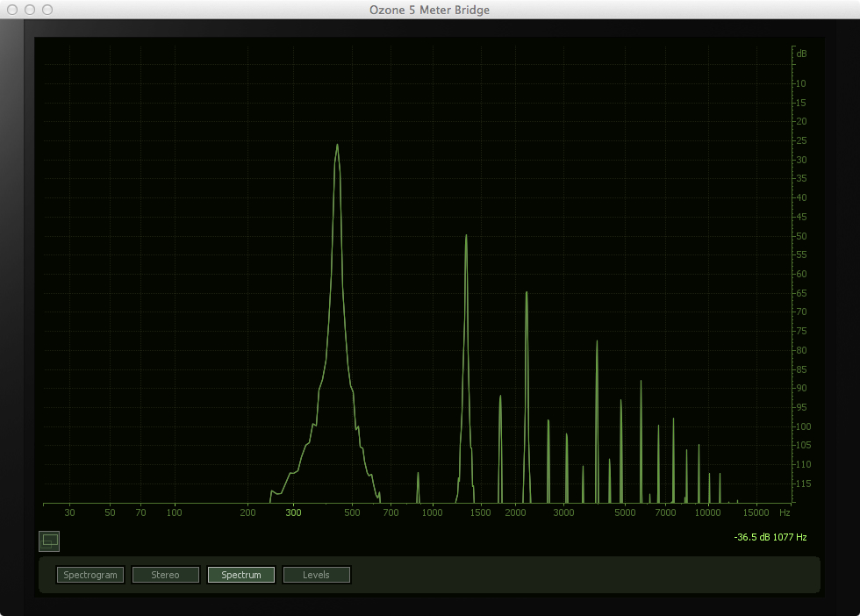Image resolution: width=860 pixels, height=616 pixels.
Task: Click the 200 Hz frequency axis label
Action: coord(247,512)
